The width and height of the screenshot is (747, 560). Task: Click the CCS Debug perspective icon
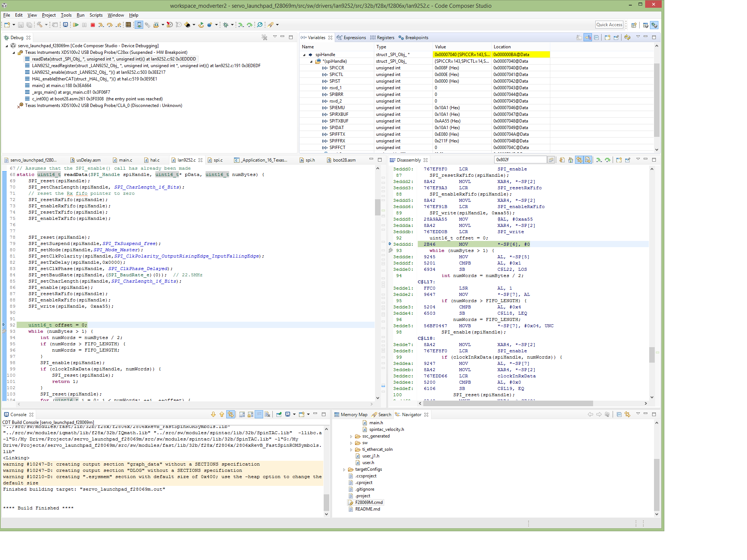(654, 25)
